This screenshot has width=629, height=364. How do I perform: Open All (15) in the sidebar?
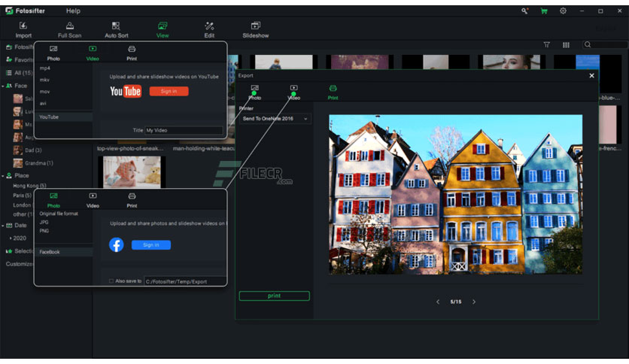pos(19,73)
